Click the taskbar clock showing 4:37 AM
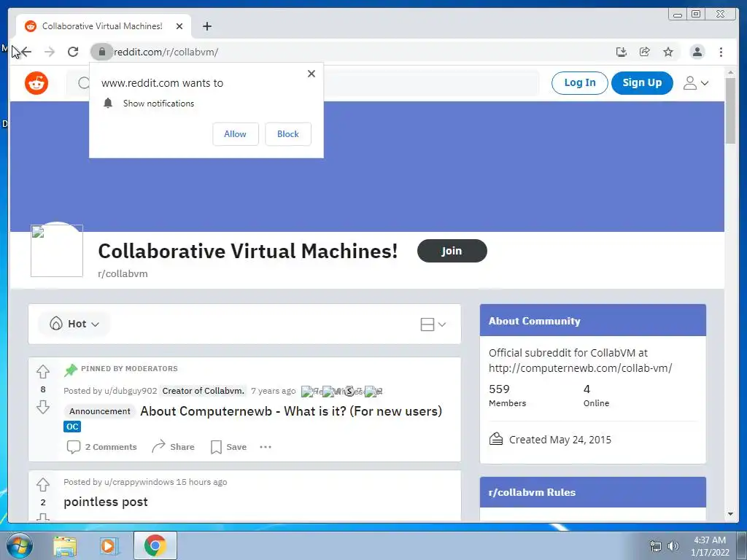The height and width of the screenshot is (560, 747). click(x=710, y=546)
